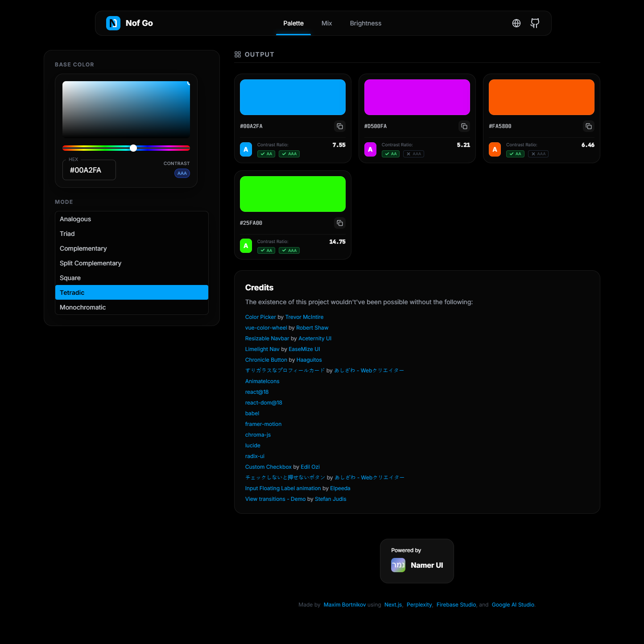
Task: Open the Brightness tab
Action: click(365, 23)
